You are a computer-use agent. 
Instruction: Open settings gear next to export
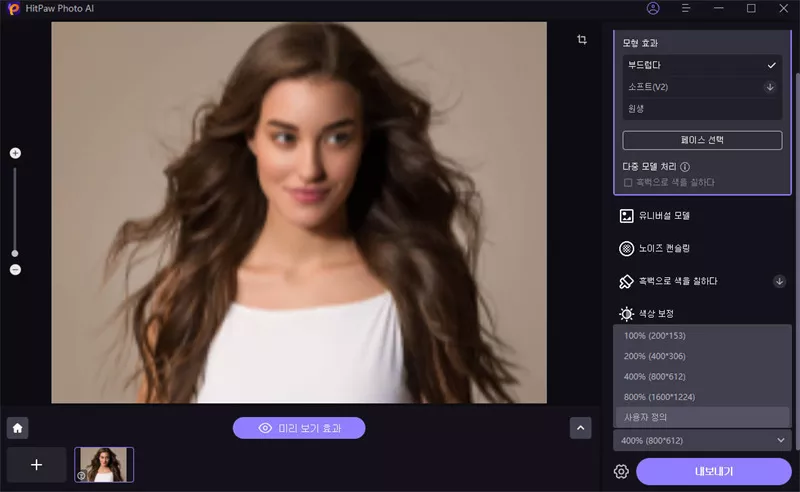621,471
